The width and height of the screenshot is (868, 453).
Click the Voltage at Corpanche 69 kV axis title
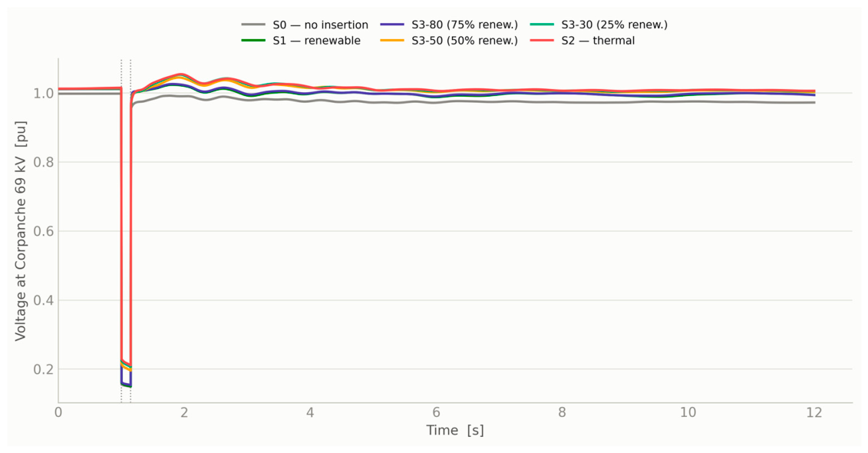tap(21, 230)
